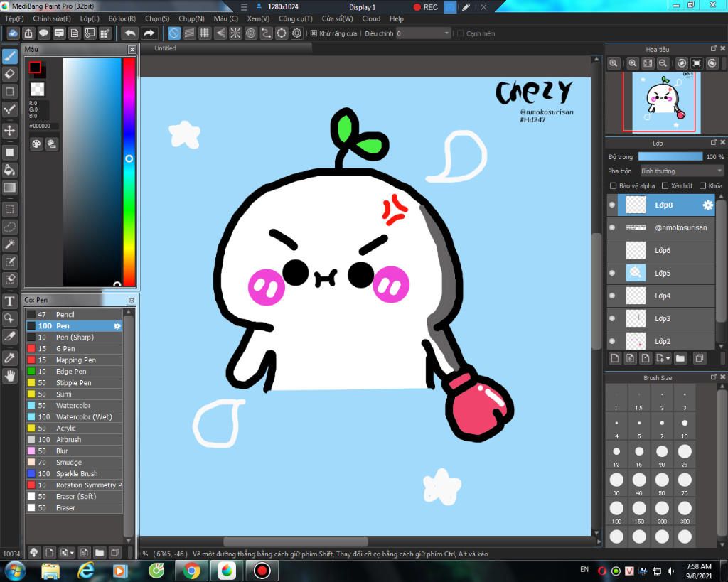Select the Bucket fill tool
The height and width of the screenshot is (582, 728).
click(x=9, y=170)
